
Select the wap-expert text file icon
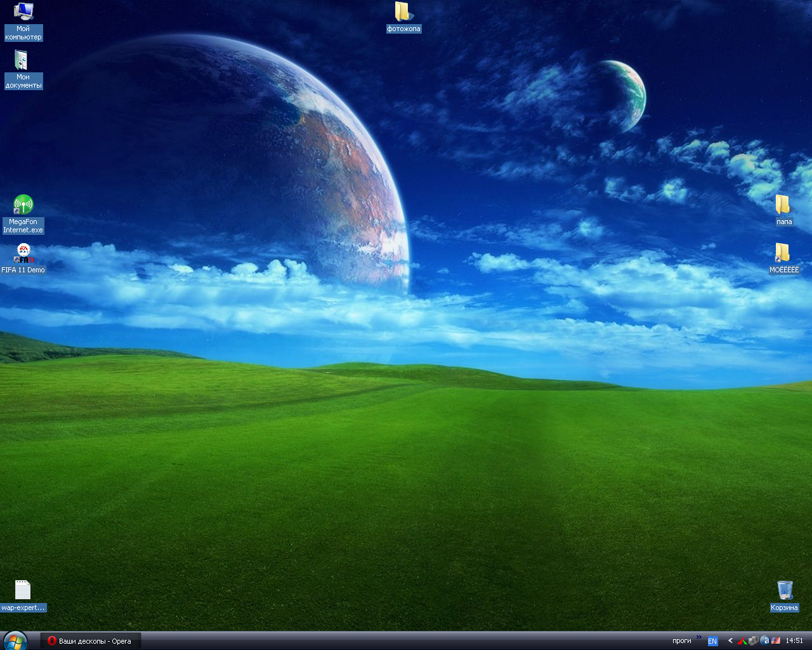(x=23, y=596)
